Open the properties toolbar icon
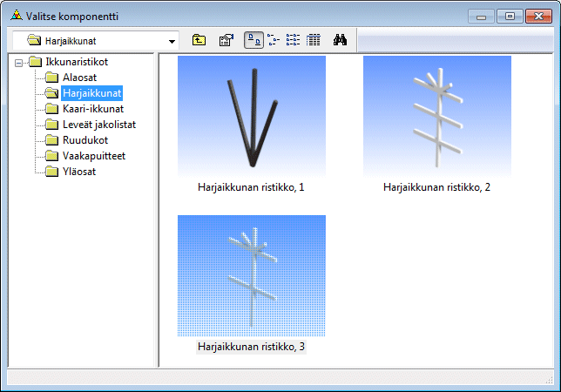The image size is (561, 392). coord(226,40)
